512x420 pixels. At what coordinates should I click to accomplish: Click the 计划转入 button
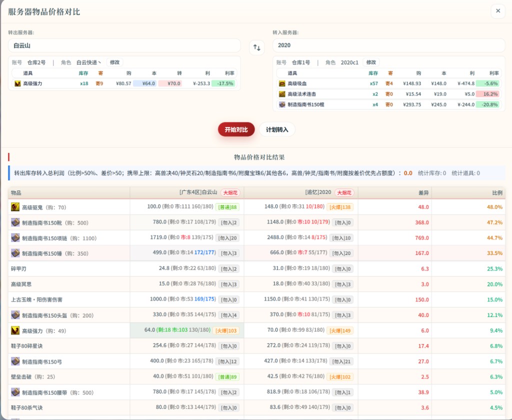pyautogui.click(x=277, y=129)
